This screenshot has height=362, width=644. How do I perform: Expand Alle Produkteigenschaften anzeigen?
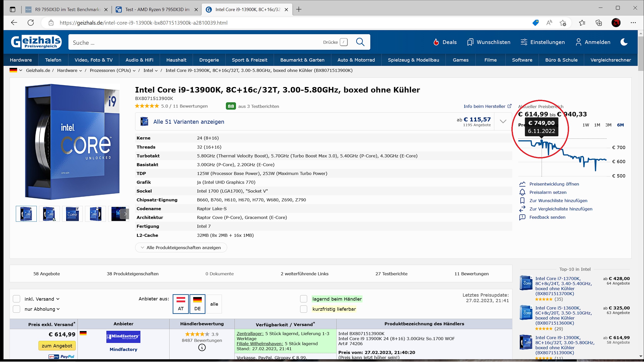click(181, 248)
